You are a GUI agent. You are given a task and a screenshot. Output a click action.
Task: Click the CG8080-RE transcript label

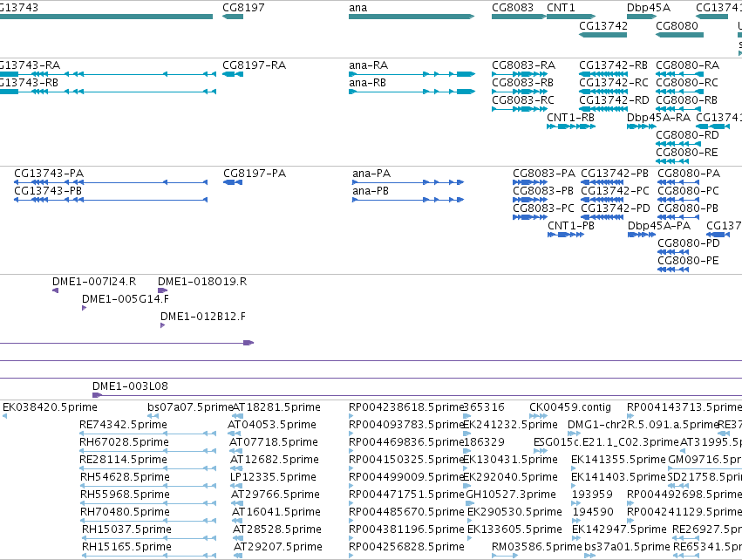[x=687, y=153]
